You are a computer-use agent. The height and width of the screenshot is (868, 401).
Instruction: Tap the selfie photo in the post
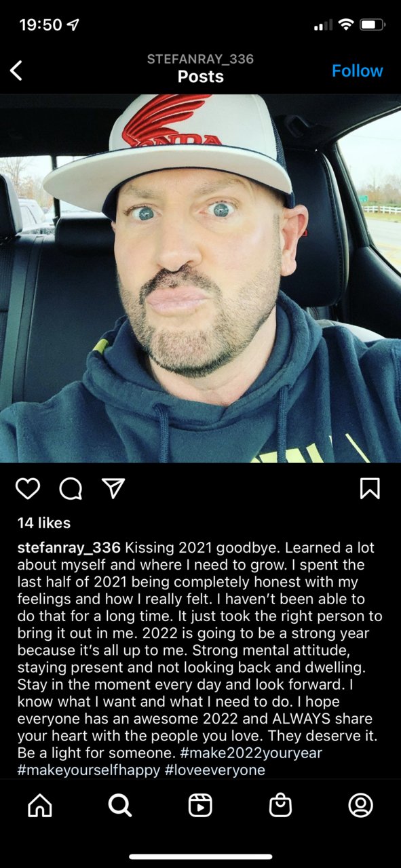pyautogui.click(x=200, y=279)
